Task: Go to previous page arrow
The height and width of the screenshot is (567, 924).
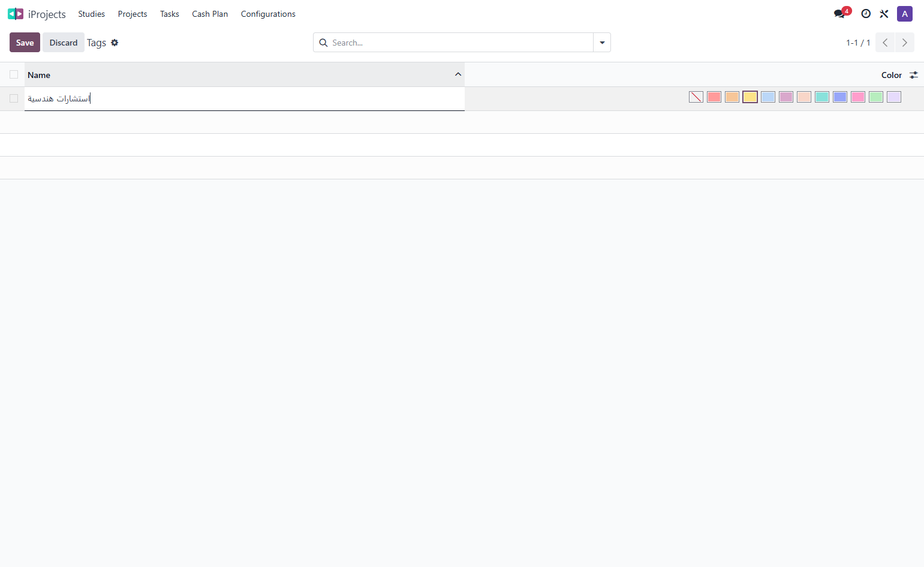Action: tap(885, 43)
